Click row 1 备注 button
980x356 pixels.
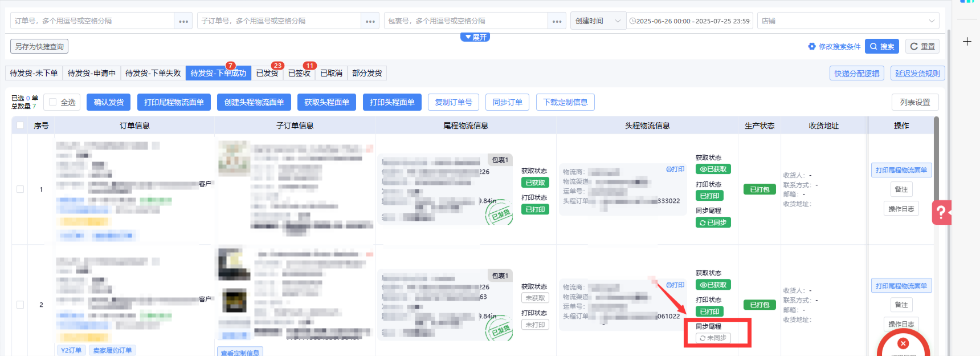click(x=901, y=189)
